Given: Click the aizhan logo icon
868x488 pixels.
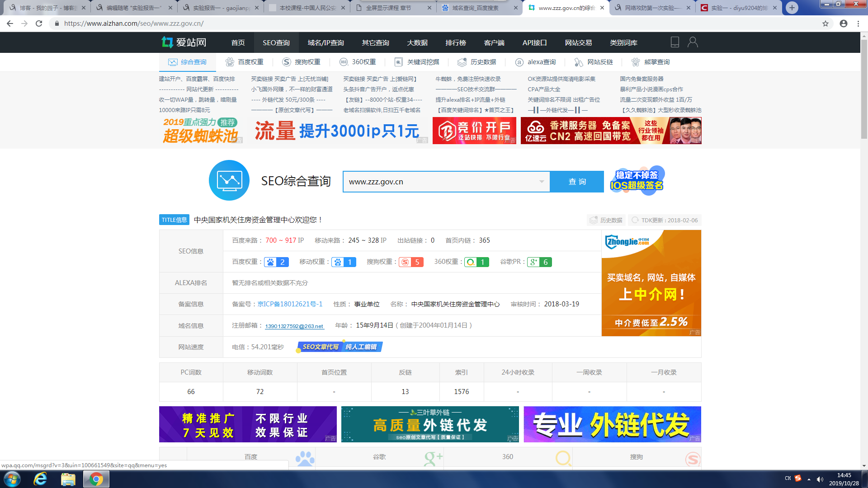Looking at the screenshot, I should 167,42.
